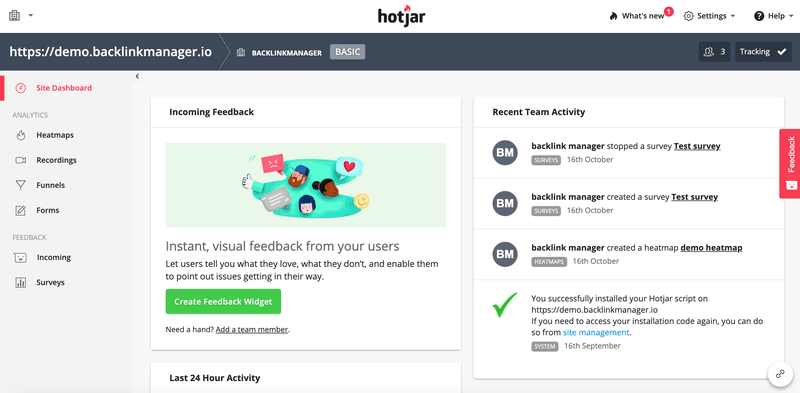Click the SYSTEM tag
This screenshot has width=800, height=393.
point(544,346)
